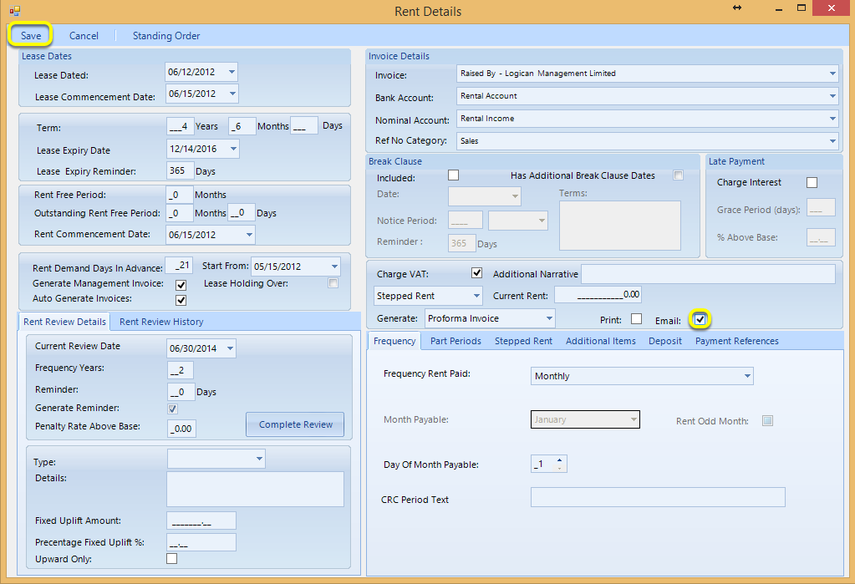Click the Term Days field
Screen dimensions: 855x584
304,127
